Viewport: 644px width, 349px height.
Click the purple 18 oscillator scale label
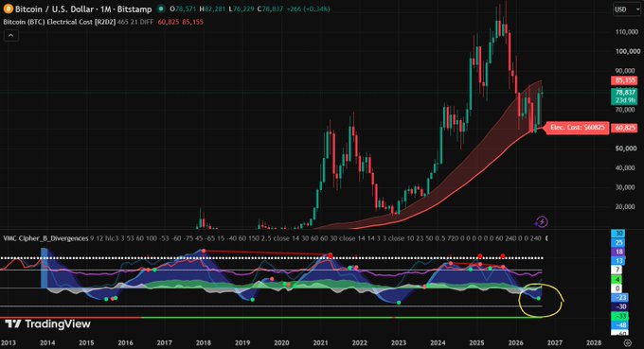[619, 252]
